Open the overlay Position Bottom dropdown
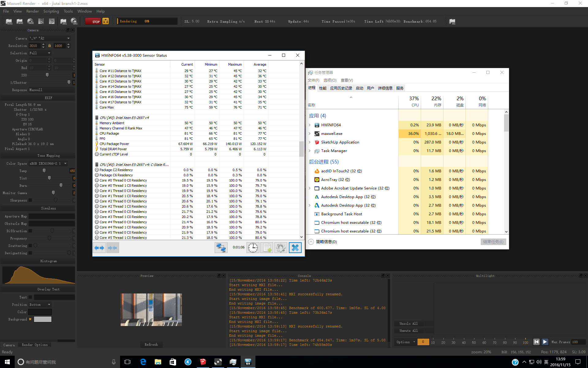 [40, 305]
